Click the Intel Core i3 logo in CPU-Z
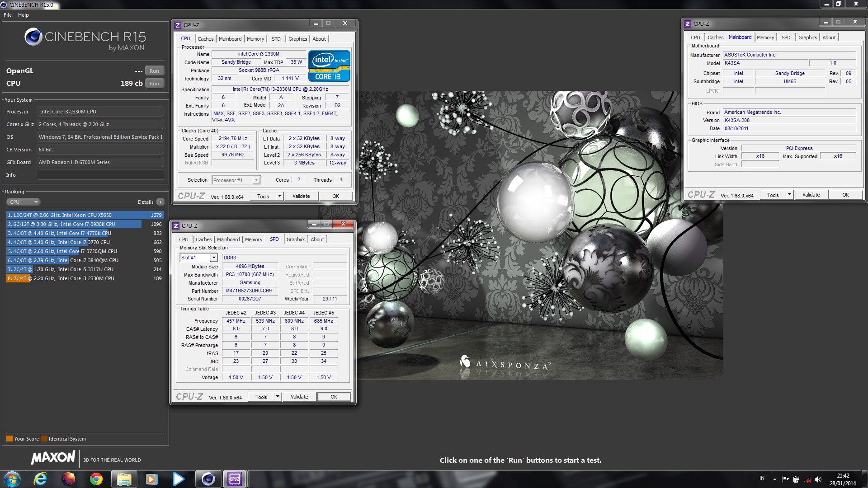 (x=329, y=66)
